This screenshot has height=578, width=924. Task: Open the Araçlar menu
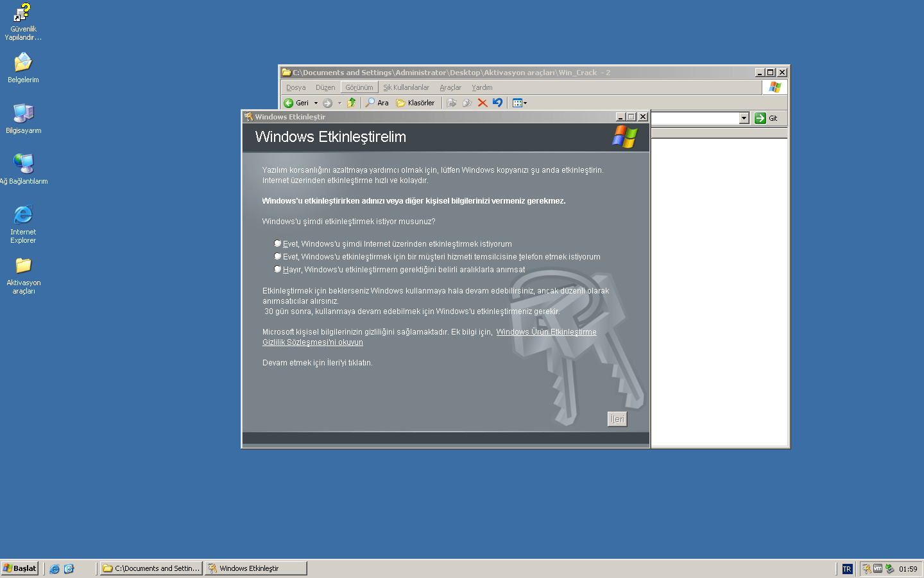point(450,87)
